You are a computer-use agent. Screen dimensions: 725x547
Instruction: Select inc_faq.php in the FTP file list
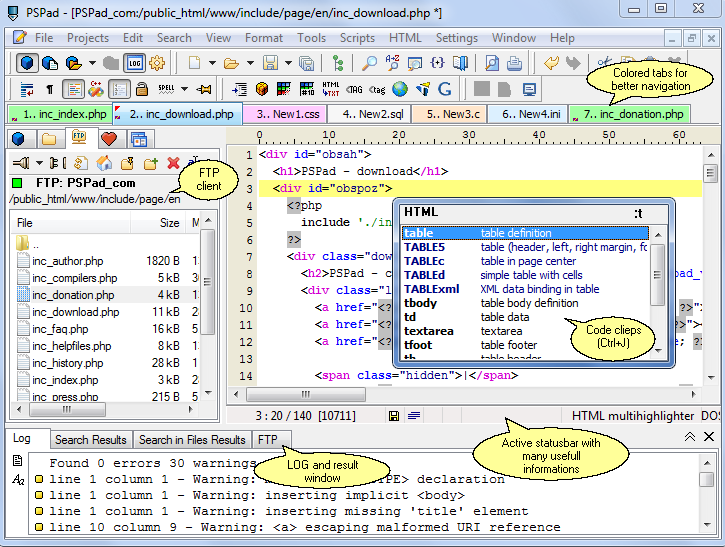pos(60,329)
